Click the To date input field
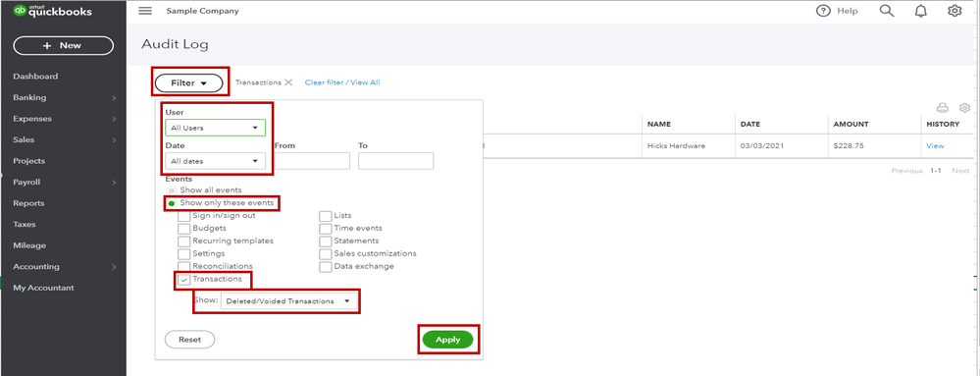Viewport: 980px width, 376px height. tap(395, 161)
